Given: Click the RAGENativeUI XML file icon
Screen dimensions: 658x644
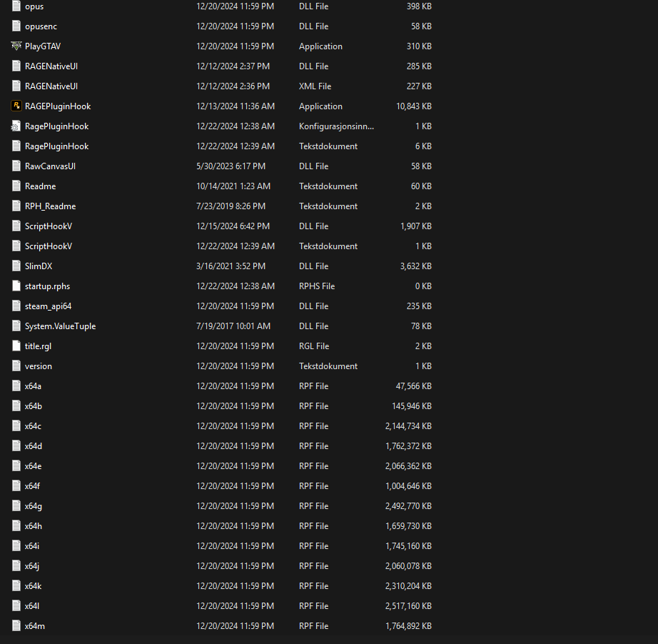Looking at the screenshot, I should pos(16,86).
